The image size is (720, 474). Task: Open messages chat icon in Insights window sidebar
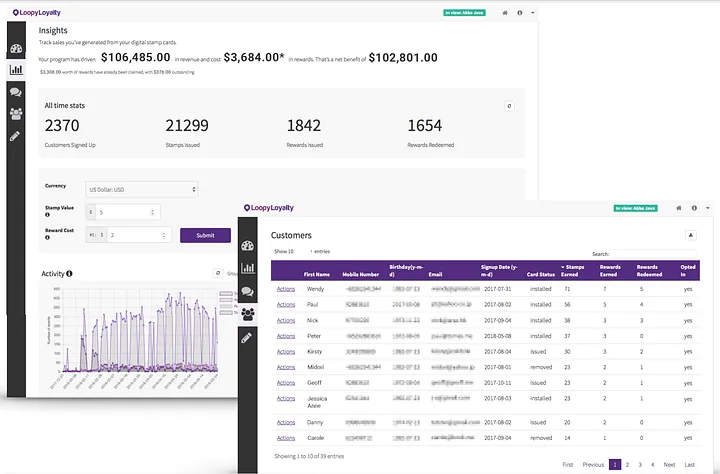coord(16,92)
